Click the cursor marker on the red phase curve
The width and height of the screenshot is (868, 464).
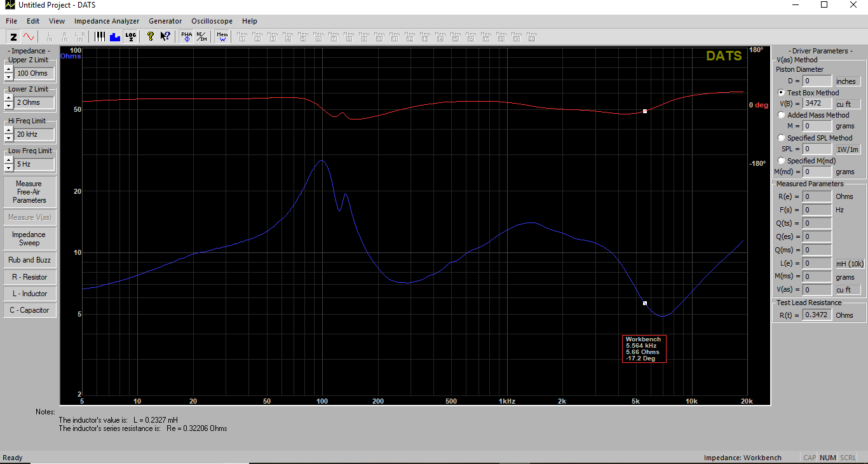tap(645, 111)
